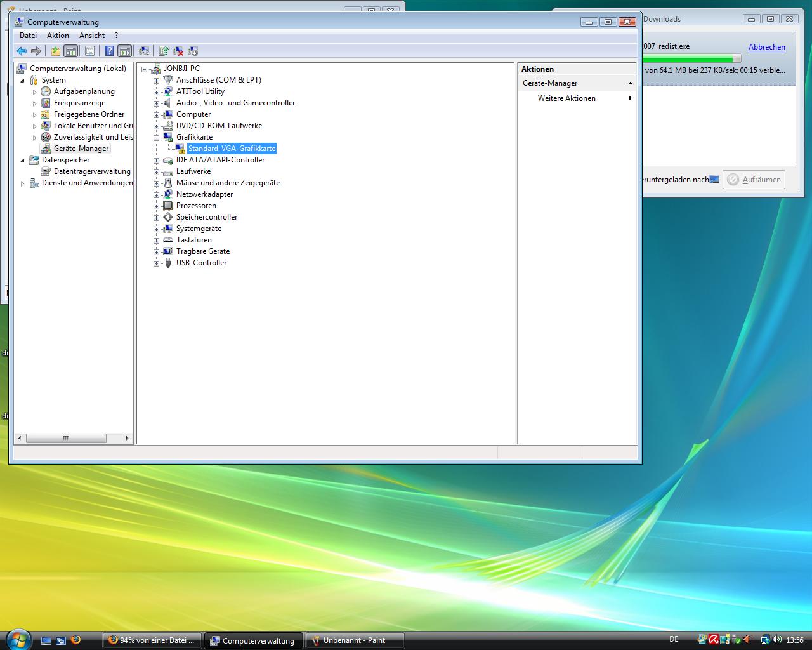Click the 13:56 clock in the tray
812x650 pixels.
coord(795,640)
